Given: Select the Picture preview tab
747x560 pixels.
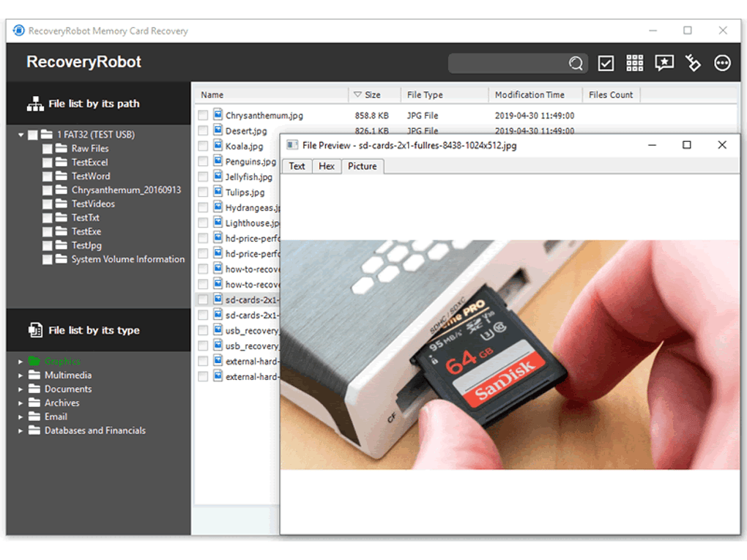Looking at the screenshot, I should coord(362,166).
